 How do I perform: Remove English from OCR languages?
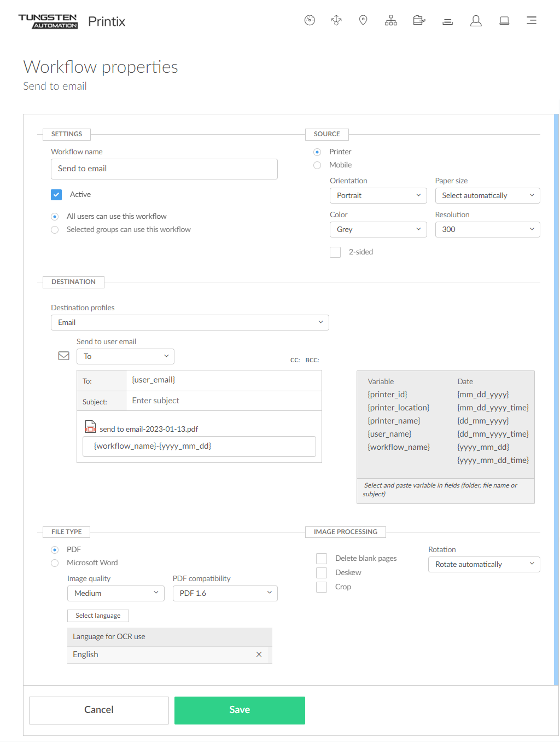pyautogui.click(x=259, y=654)
